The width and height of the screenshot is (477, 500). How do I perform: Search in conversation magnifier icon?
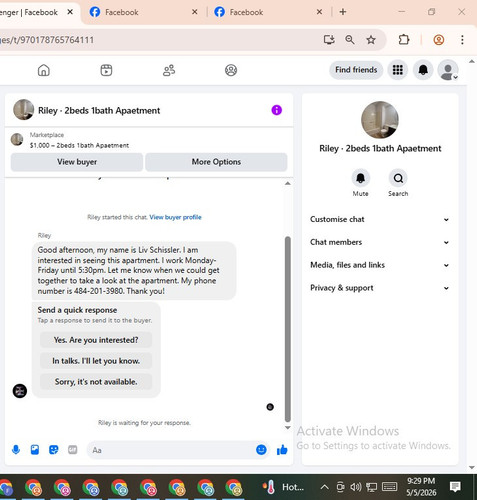coord(398,178)
